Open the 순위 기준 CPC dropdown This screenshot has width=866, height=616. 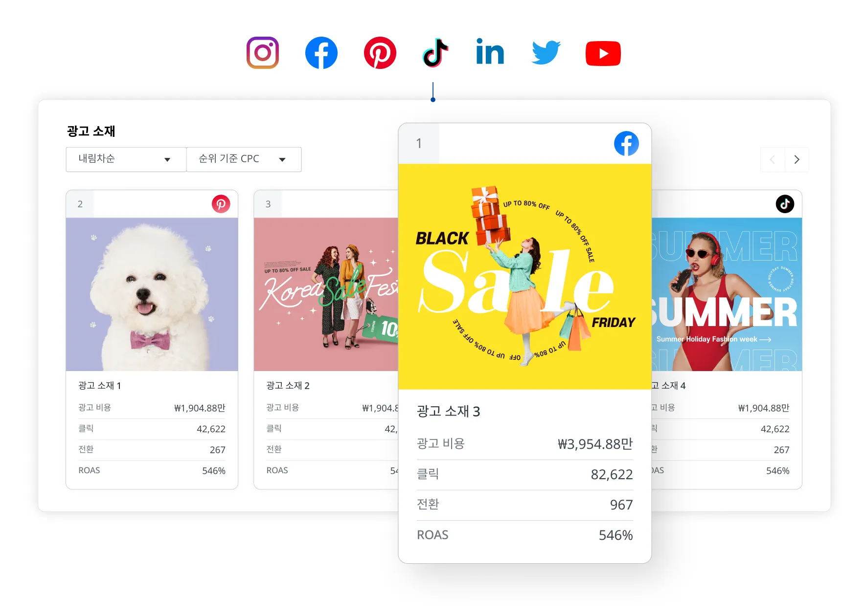[x=244, y=159]
